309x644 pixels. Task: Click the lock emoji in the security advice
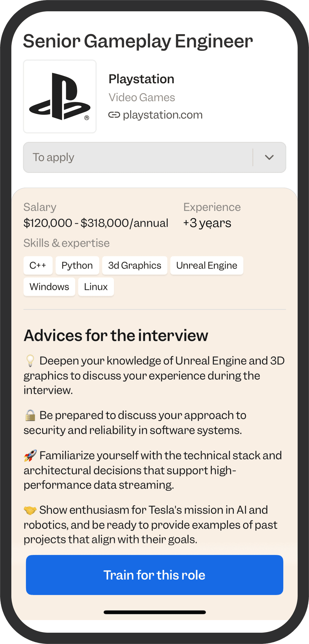point(30,415)
